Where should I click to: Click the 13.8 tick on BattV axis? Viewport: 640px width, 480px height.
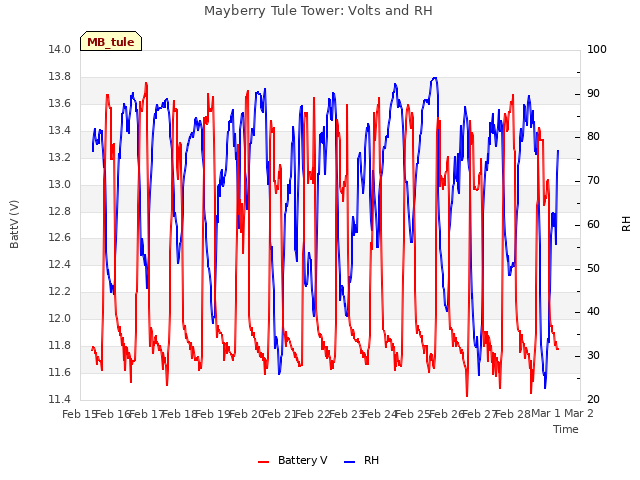(59, 77)
